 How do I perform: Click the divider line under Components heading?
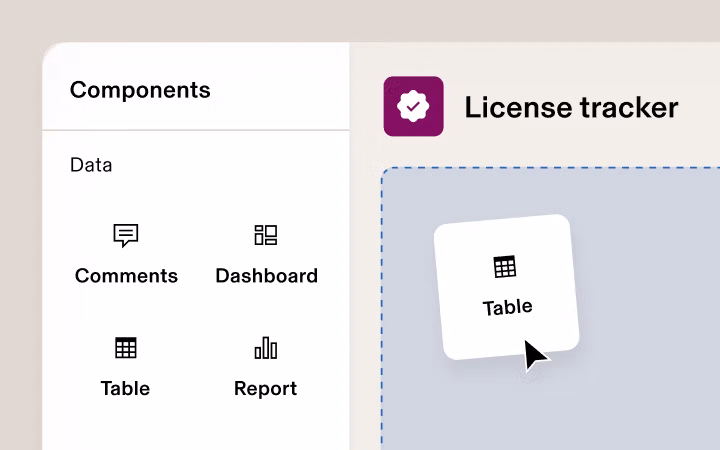point(196,130)
